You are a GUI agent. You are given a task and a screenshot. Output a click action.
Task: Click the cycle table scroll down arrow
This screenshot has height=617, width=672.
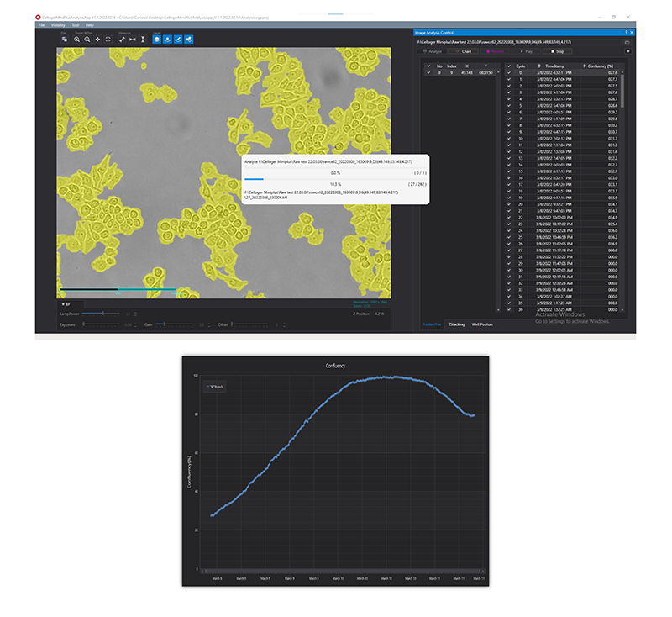(622, 309)
